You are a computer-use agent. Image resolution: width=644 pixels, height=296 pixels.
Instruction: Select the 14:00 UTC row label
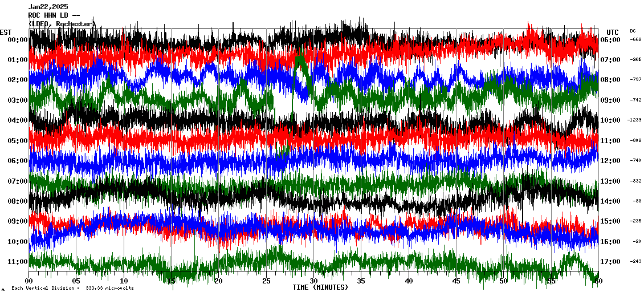(x=610, y=201)
